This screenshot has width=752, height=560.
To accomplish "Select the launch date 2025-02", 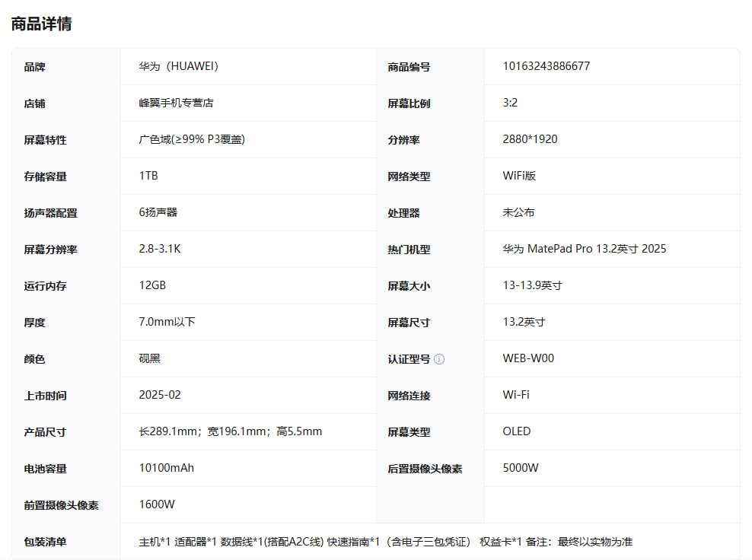I will click(x=160, y=395).
